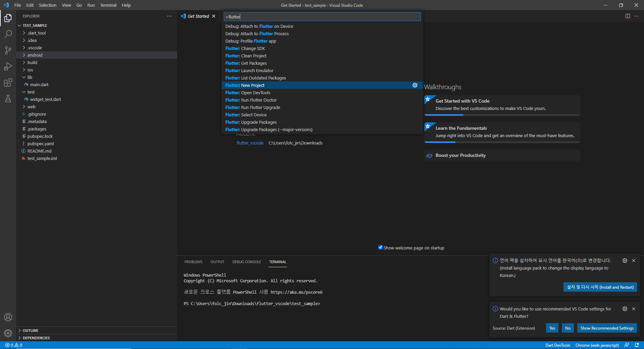
Task: Open editor more actions ellipsis
Action: click(x=636, y=16)
